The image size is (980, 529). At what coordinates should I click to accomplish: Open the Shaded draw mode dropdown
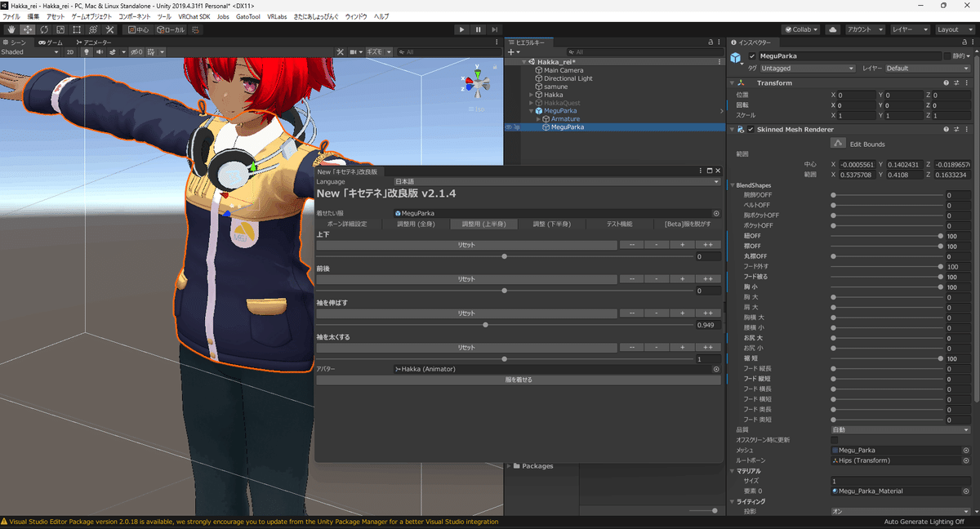coord(30,51)
